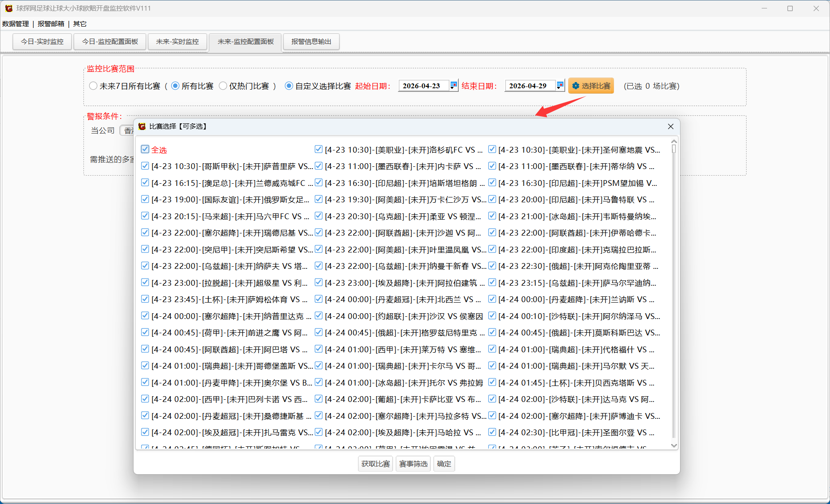Click the match selection dialog logo icon
The height and width of the screenshot is (504, 830).
(x=142, y=126)
